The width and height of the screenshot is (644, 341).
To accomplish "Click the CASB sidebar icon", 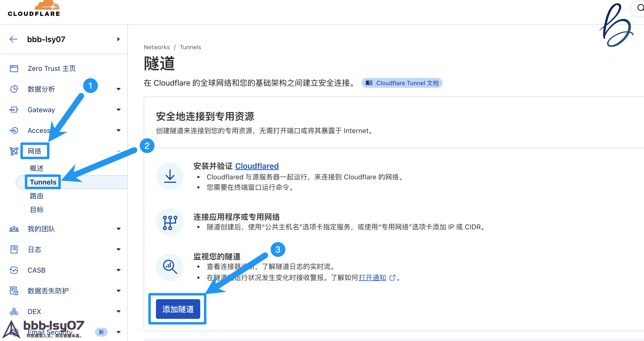I will pos(14,270).
